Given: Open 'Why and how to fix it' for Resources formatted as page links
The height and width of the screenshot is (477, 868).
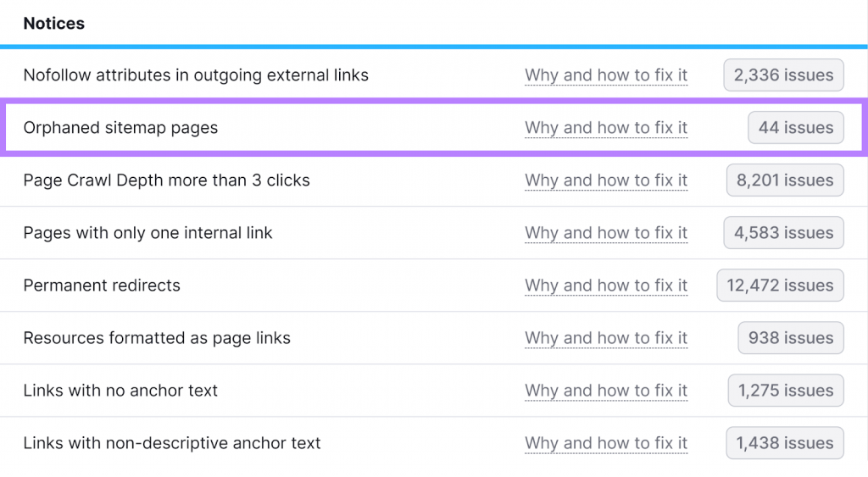Looking at the screenshot, I should point(605,338).
